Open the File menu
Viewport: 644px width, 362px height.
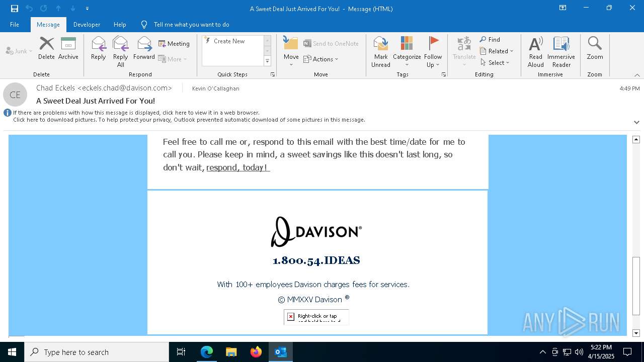[15, 25]
